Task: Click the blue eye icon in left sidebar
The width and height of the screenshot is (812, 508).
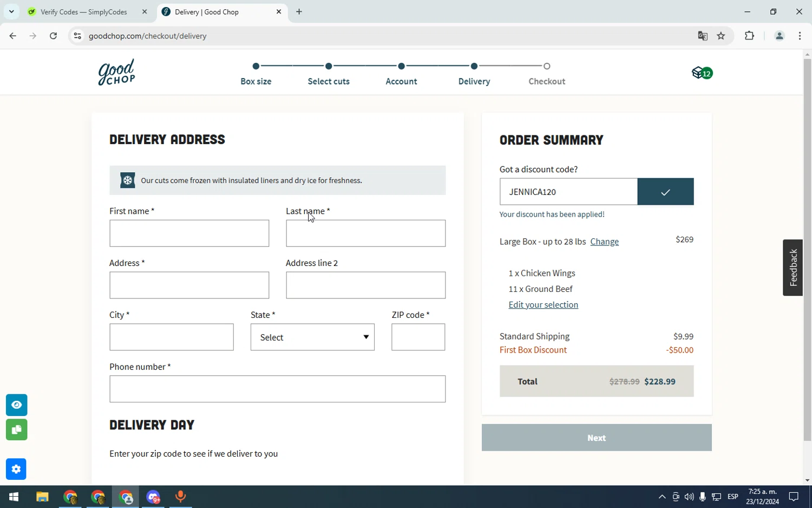Action: coord(16,405)
